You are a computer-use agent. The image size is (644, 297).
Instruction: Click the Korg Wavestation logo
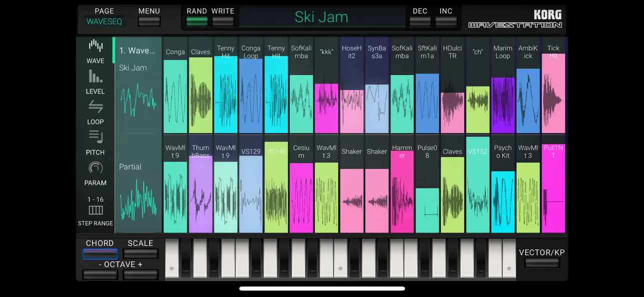(x=515, y=19)
